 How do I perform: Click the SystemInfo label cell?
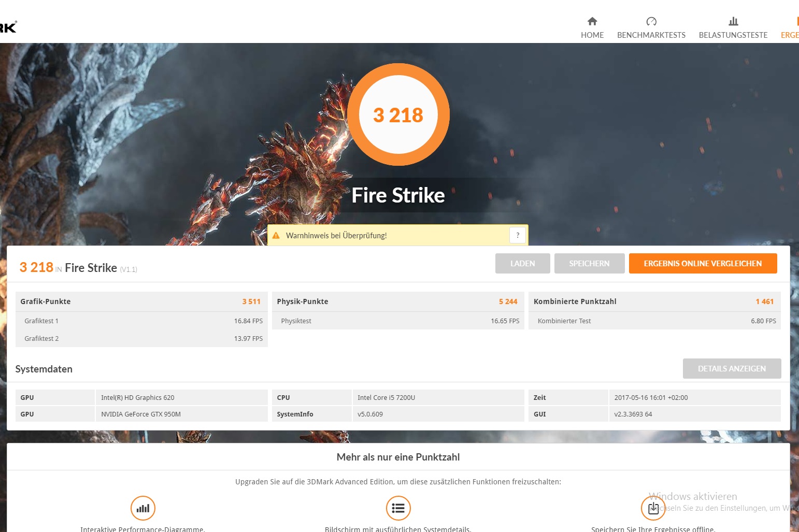(311, 414)
